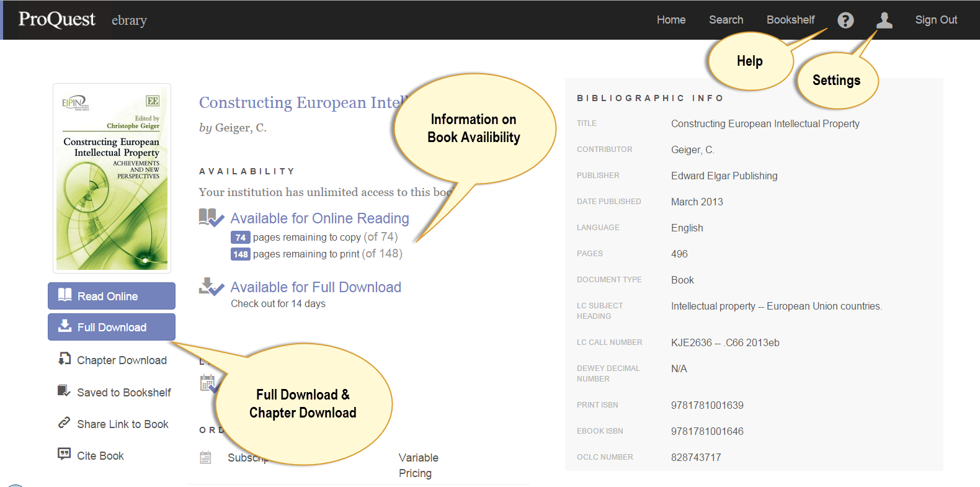Click language value 'English'
Screen dimensions: 980x487
687,228
